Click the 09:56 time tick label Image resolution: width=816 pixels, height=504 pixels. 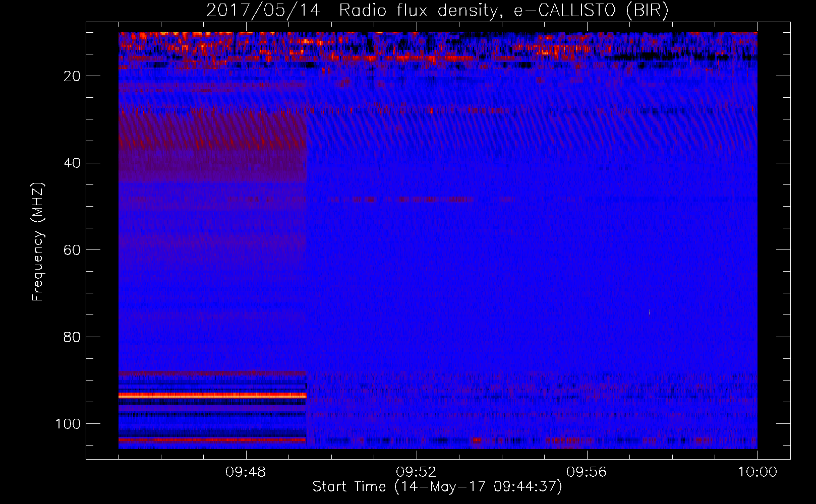[587, 472]
